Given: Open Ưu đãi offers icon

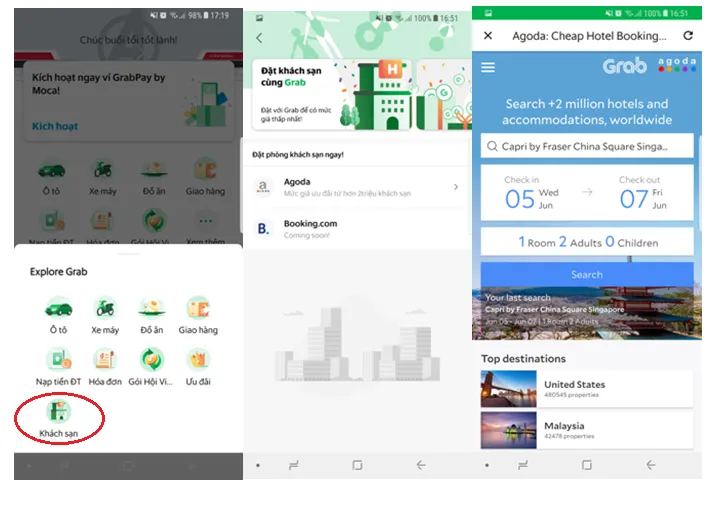Looking at the screenshot, I should click(x=198, y=366).
